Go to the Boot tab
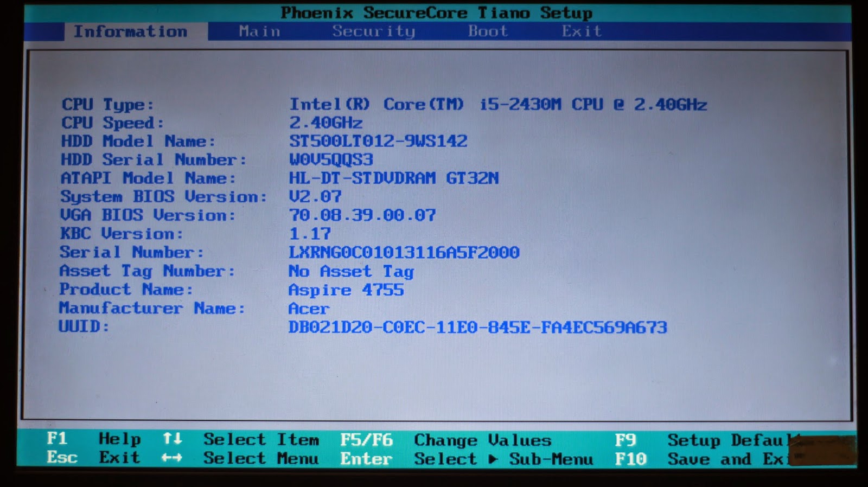Image resolution: width=868 pixels, height=487 pixels. 488,31
